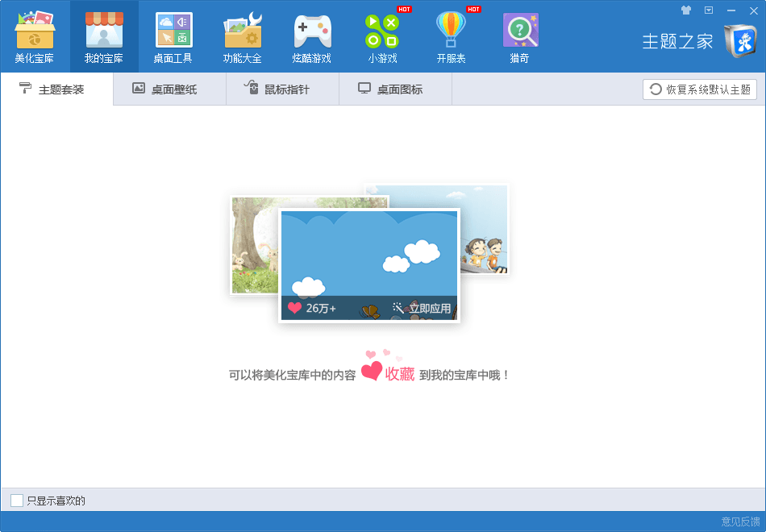Click the 主题之家 cube logo
The width and height of the screenshot is (766, 532).
tap(739, 41)
